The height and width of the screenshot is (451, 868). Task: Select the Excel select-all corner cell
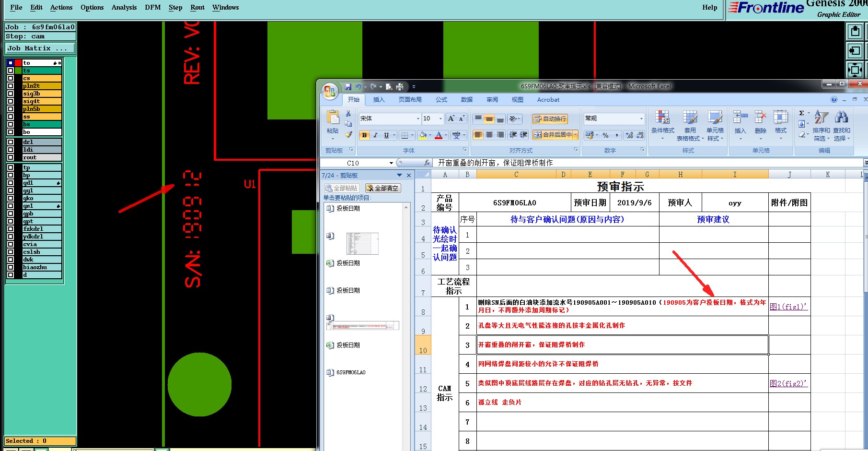pos(423,174)
